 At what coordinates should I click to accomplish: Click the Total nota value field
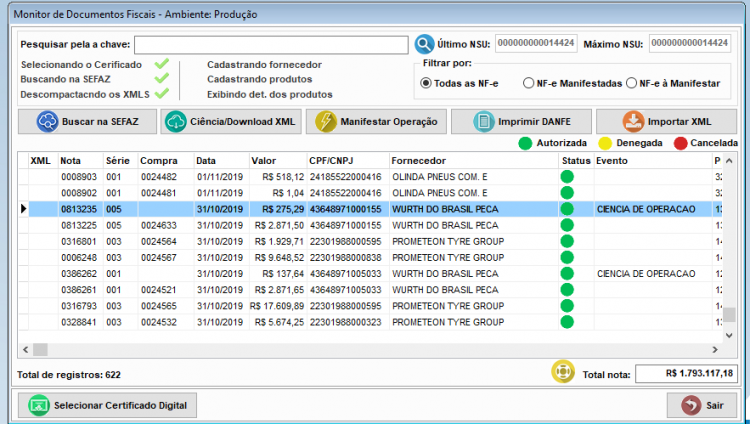pos(686,374)
